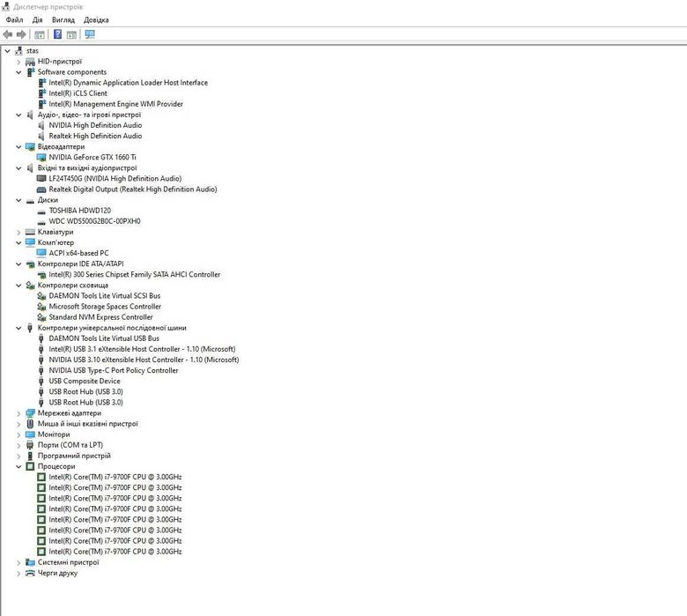Open the Вигляд menu
Viewport: 687px width, 616px height.
pyautogui.click(x=63, y=19)
